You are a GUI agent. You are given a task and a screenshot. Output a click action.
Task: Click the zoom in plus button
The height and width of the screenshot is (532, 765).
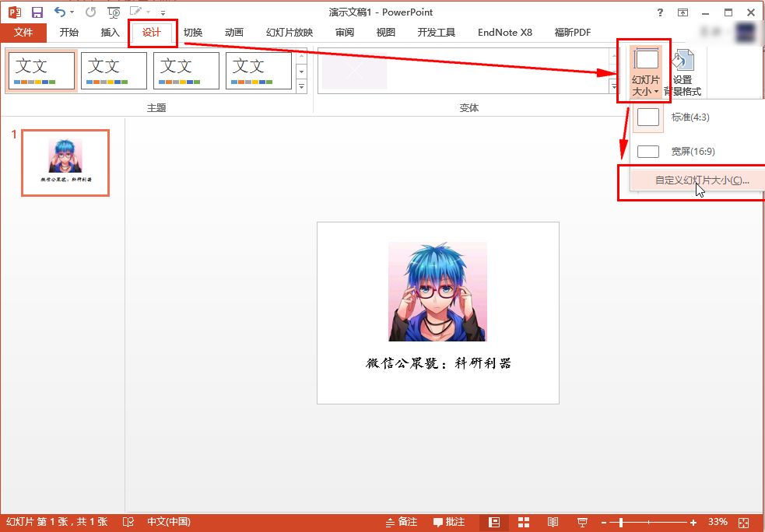(693, 522)
